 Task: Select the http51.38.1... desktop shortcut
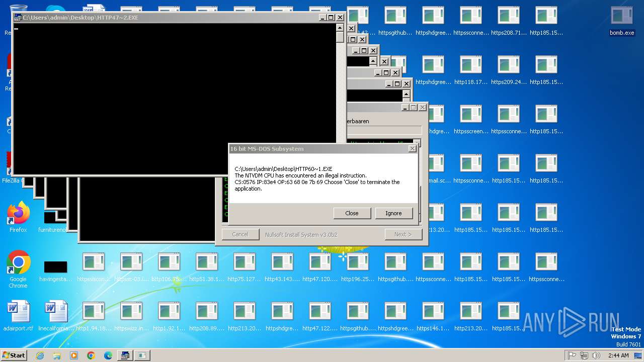207,267
